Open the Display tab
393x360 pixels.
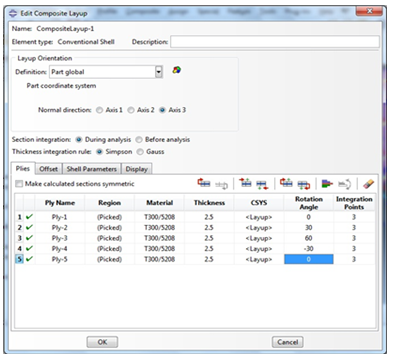[x=136, y=169]
